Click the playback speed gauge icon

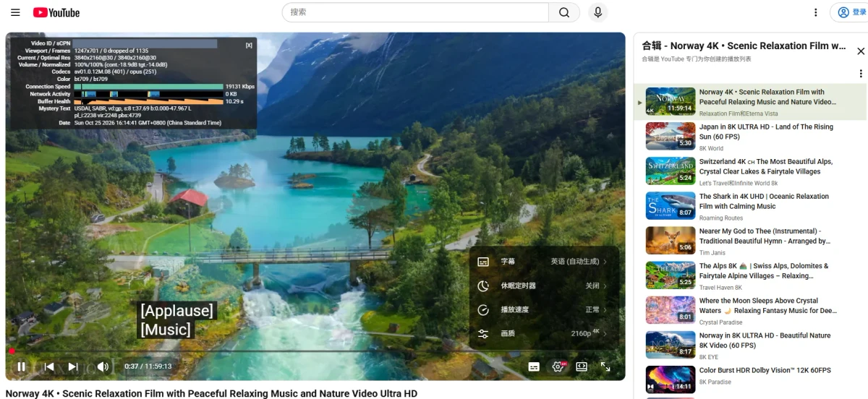point(483,309)
